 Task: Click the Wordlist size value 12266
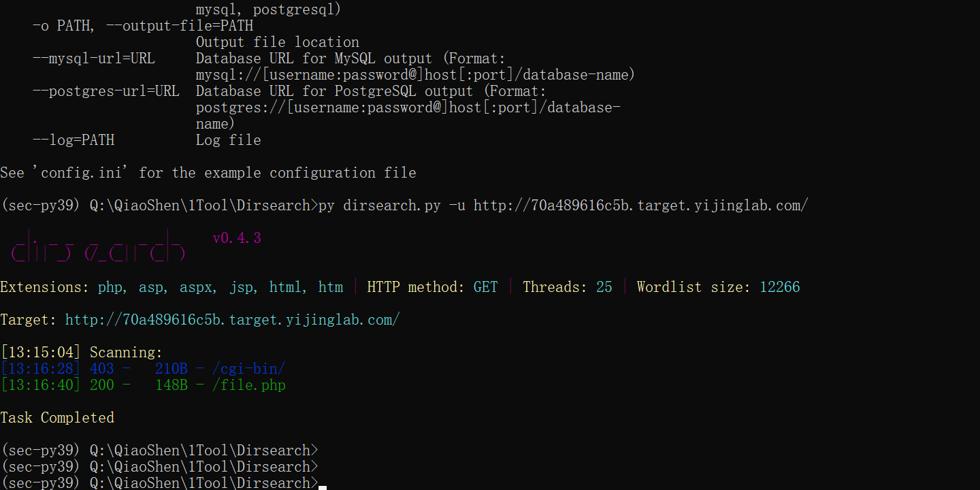[780, 287]
